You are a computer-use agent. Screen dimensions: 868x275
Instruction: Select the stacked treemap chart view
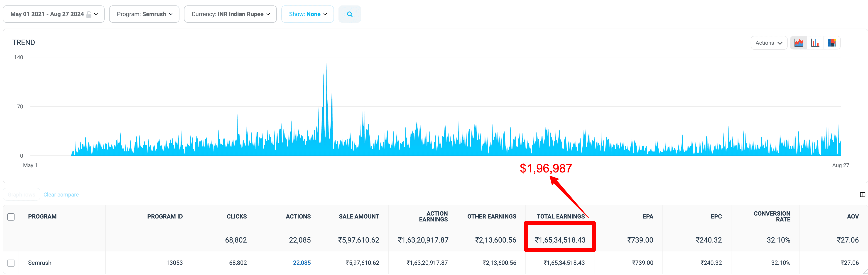click(x=832, y=42)
